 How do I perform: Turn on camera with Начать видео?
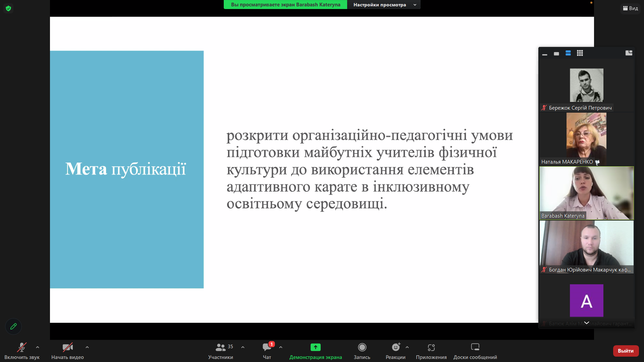(67, 351)
